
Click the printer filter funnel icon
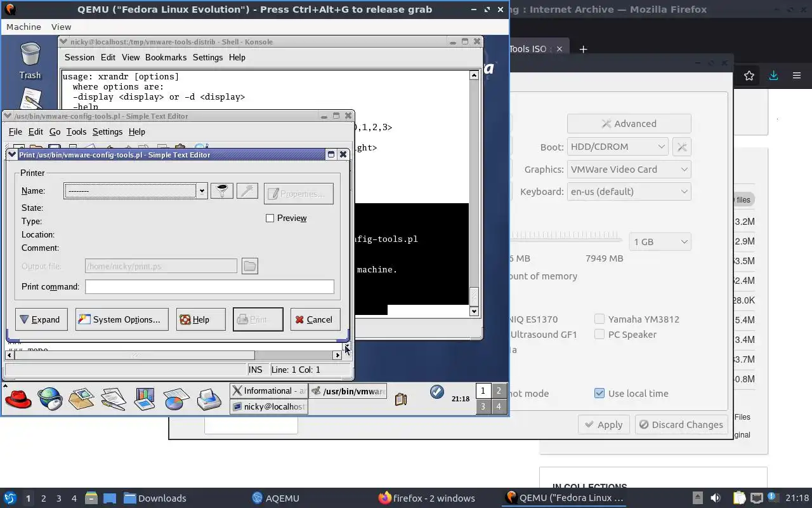coord(222,190)
